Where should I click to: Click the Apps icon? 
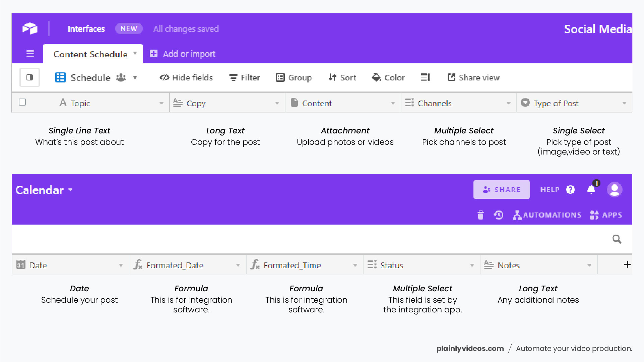click(606, 215)
